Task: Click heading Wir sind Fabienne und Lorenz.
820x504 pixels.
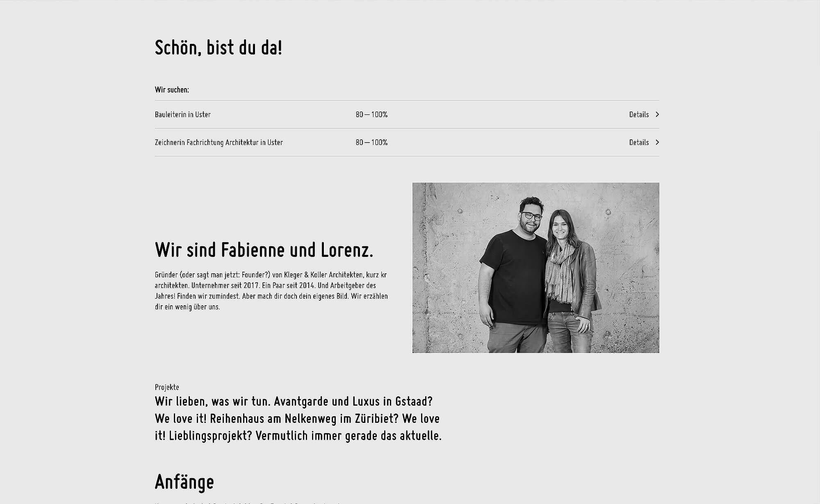Action: 264,250
